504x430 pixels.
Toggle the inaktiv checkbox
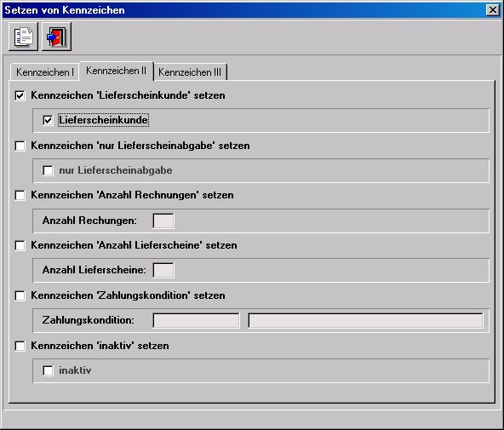(x=48, y=370)
